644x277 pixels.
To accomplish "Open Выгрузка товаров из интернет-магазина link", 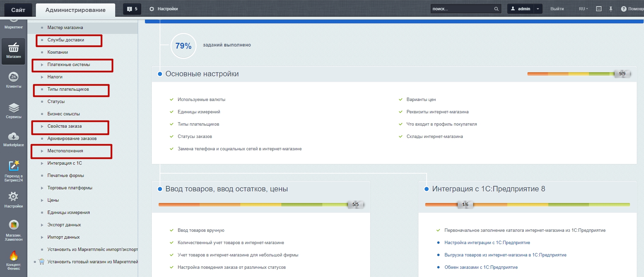I will (505, 255).
